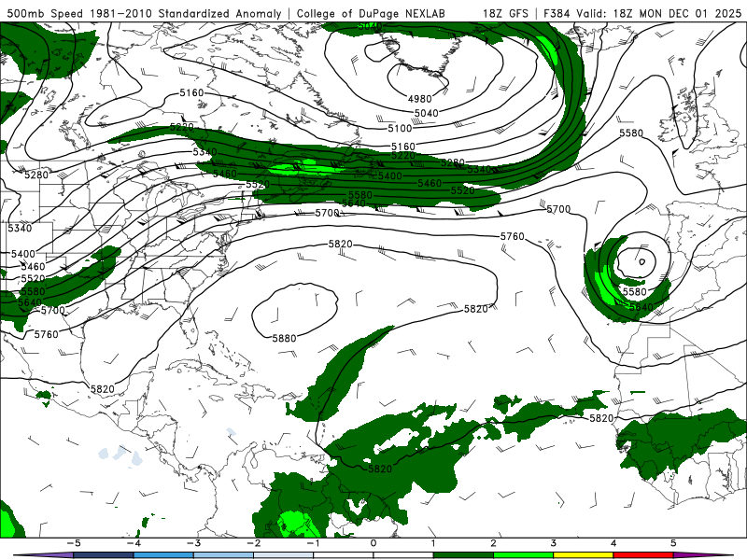Viewport: 747px width, 560px height.
Task: Click the '5100' contour label
Action: pos(400,128)
